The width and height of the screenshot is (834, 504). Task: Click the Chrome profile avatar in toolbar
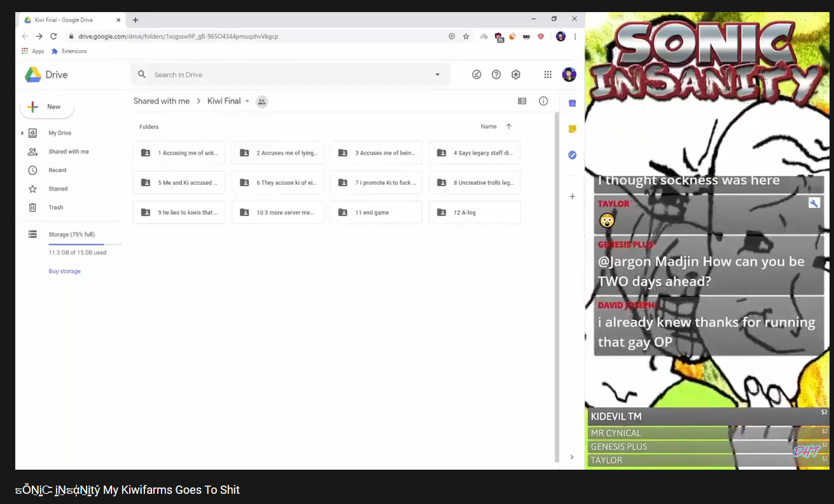pos(560,36)
